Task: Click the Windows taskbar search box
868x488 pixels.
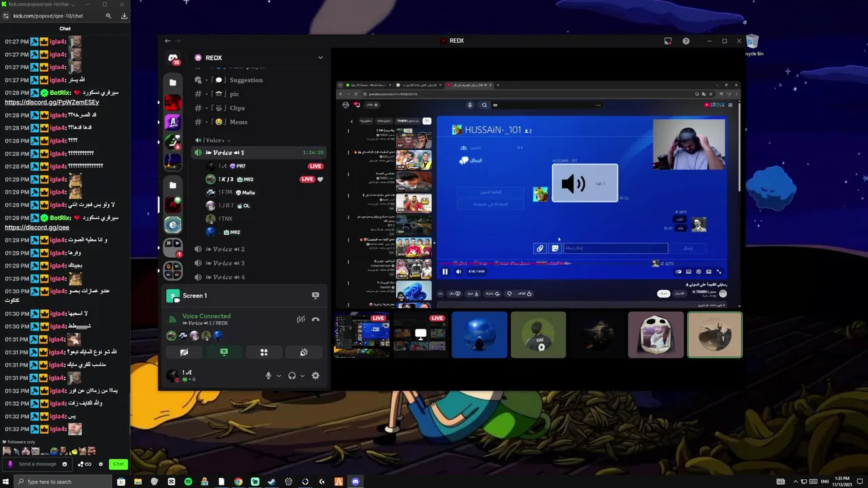Action: point(62,481)
